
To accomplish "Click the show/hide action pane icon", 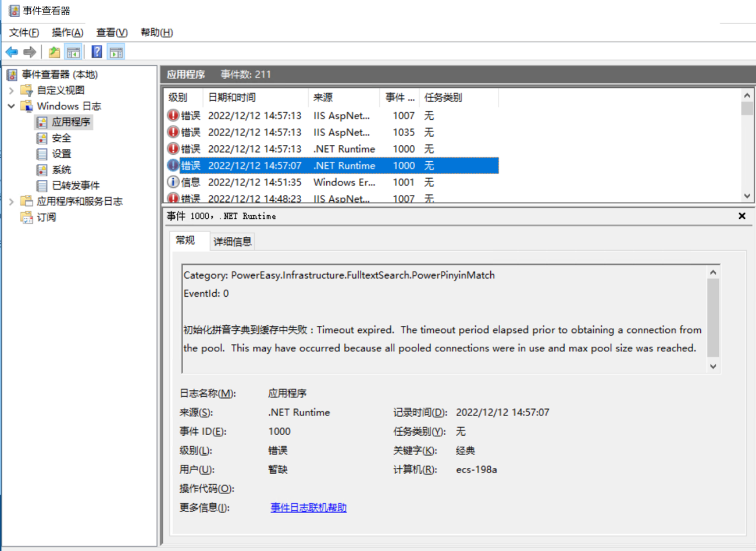I will point(116,52).
